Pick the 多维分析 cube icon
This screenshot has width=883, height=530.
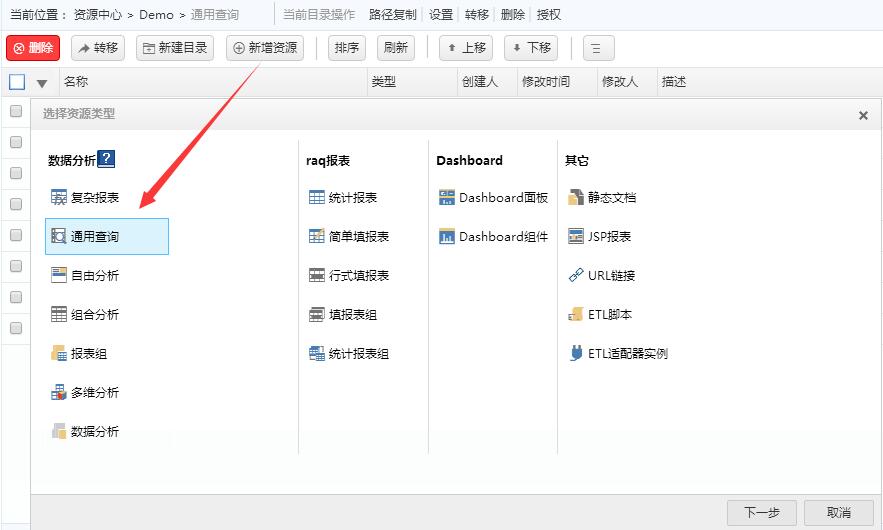click(x=59, y=393)
